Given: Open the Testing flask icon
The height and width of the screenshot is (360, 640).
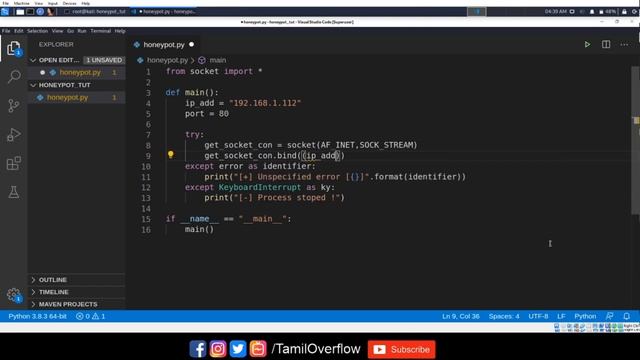Looking at the screenshot, I should click(14, 192).
